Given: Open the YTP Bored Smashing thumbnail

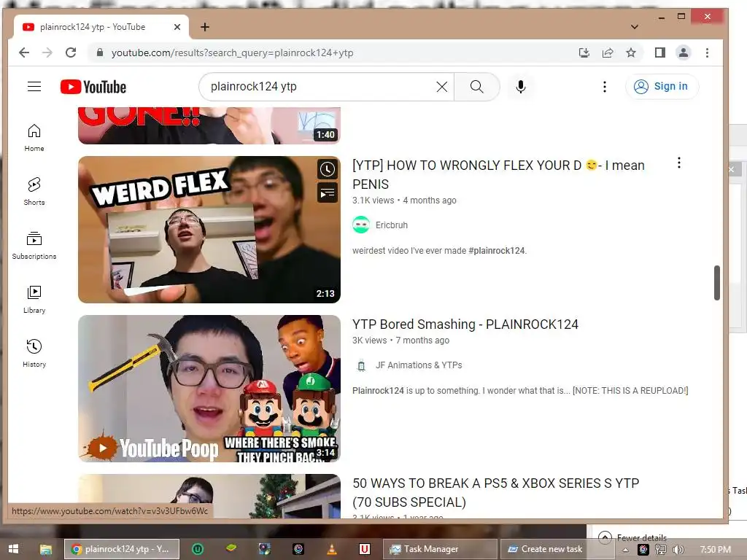Looking at the screenshot, I should tap(209, 389).
